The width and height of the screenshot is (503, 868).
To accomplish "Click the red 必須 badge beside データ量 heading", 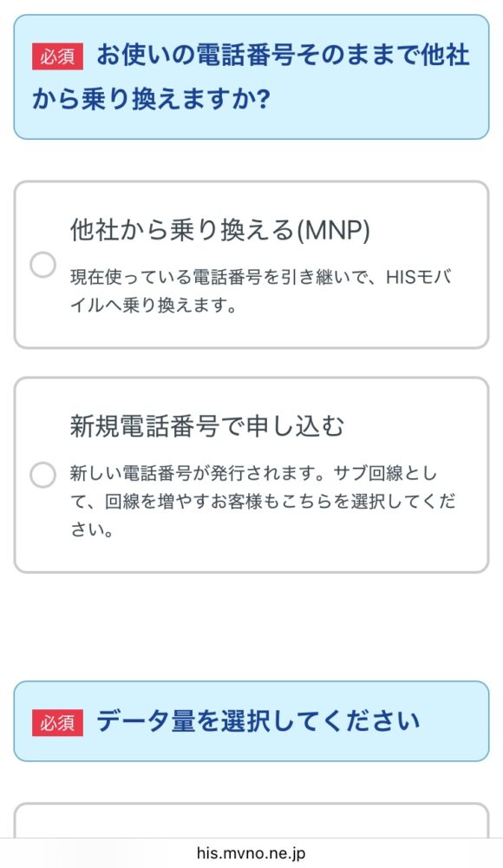I will click(57, 722).
